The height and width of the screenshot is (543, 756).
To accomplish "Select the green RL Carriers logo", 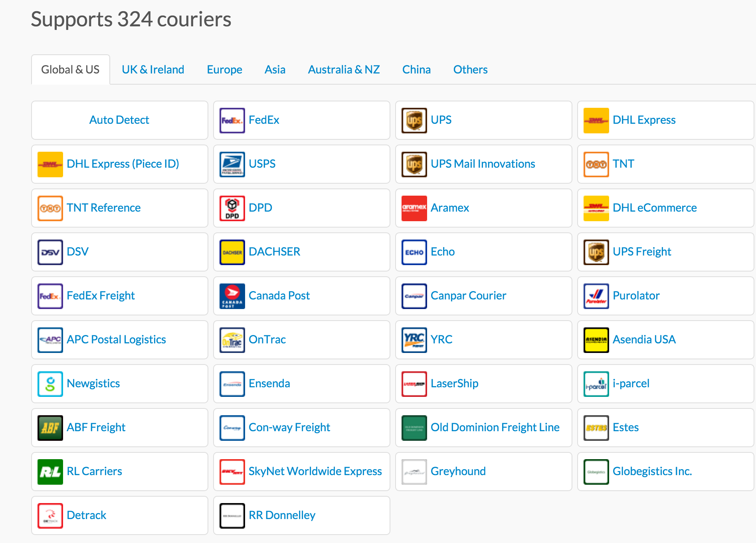I will pos(50,472).
